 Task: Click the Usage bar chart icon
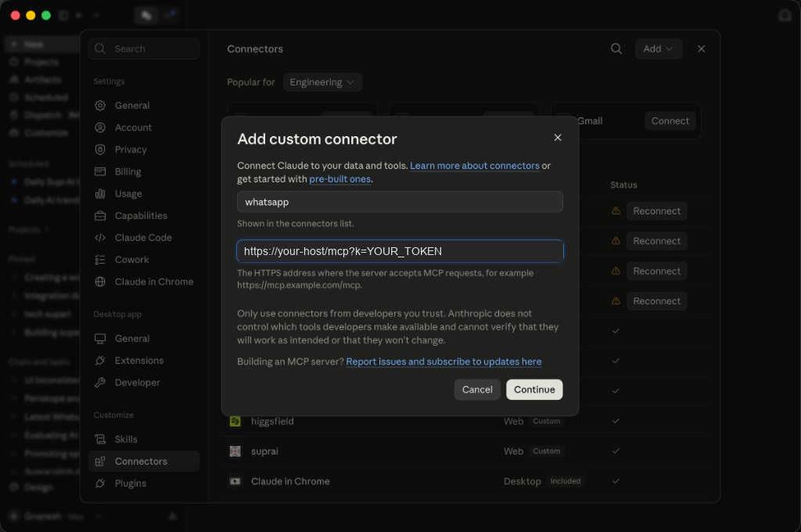point(100,194)
